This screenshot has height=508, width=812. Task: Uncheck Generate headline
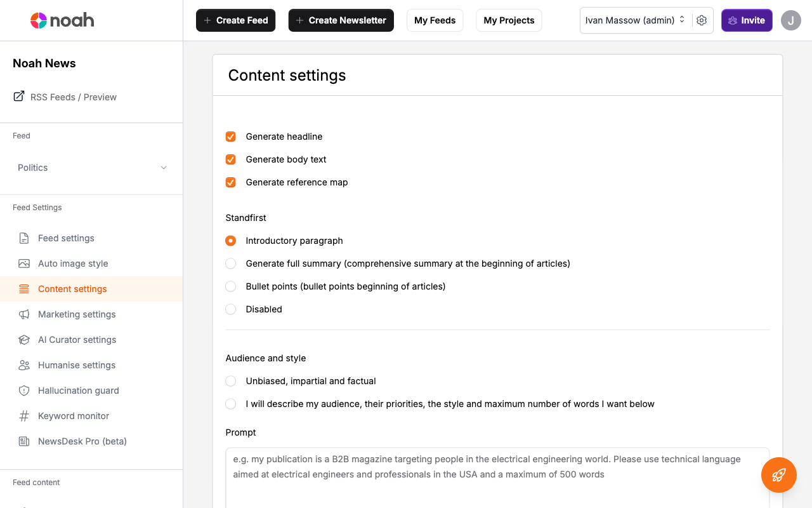pos(230,137)
